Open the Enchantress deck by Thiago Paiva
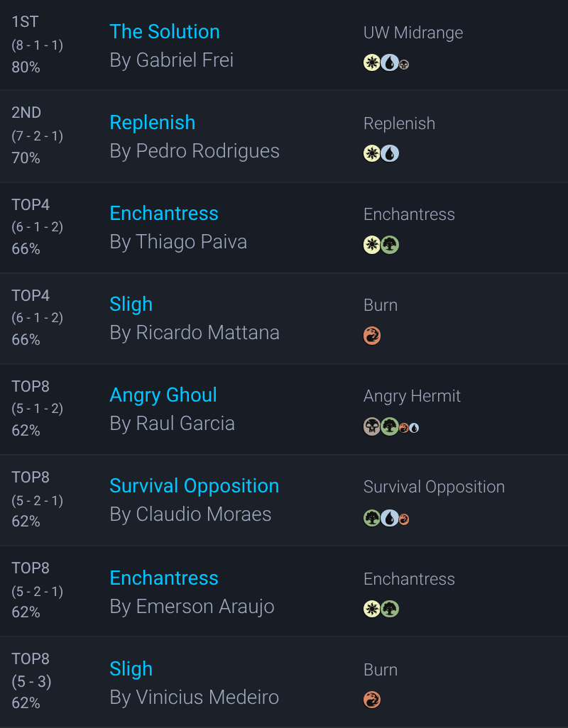This screenshot has width=568, height=728. (164, 214)
